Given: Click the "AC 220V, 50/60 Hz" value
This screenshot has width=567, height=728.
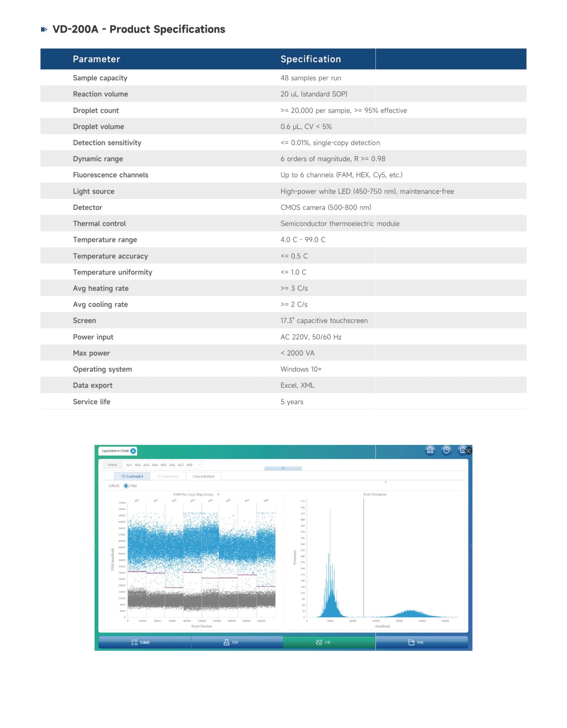Looking at the screenshot, I should tap(311, 337).
